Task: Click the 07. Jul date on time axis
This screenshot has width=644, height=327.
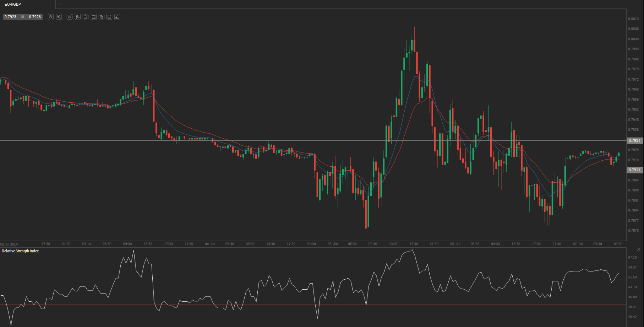Action: tap(578, 244)
